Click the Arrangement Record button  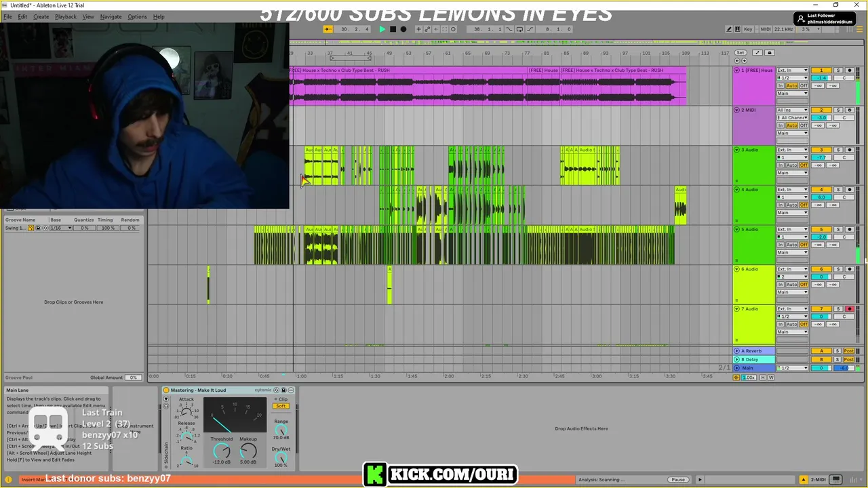tap(403, 29)
